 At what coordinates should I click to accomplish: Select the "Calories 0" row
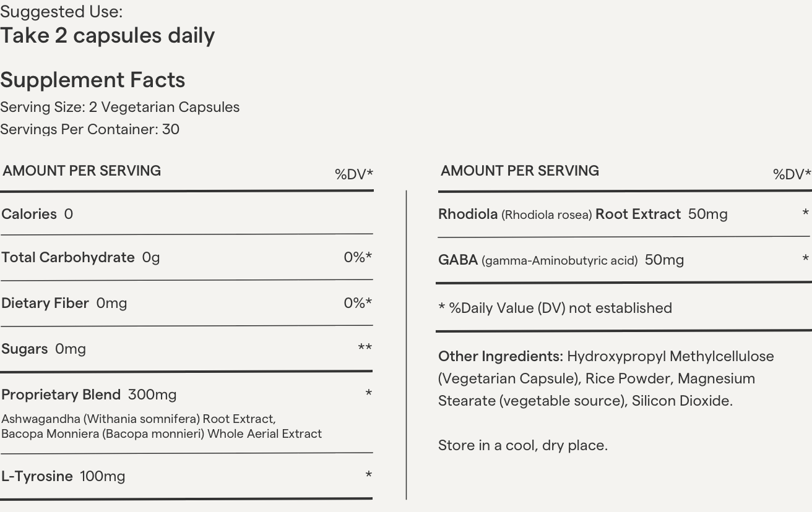[x=37, y=214]
